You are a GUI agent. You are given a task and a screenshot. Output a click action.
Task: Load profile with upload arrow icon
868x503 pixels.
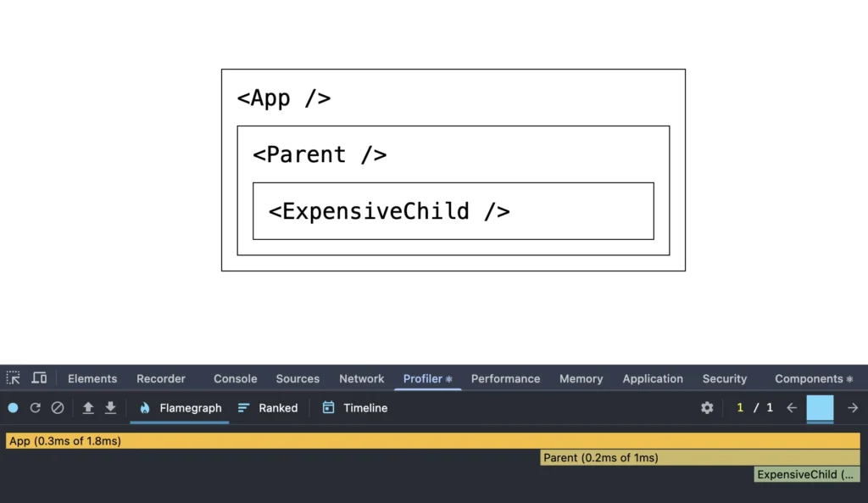tap(88, 408)
